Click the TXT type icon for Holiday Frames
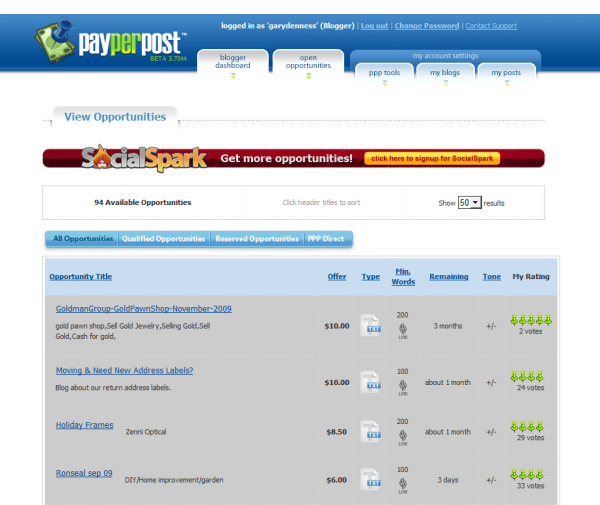This screenshot has width=600, height=505. [x=371, y=432]
